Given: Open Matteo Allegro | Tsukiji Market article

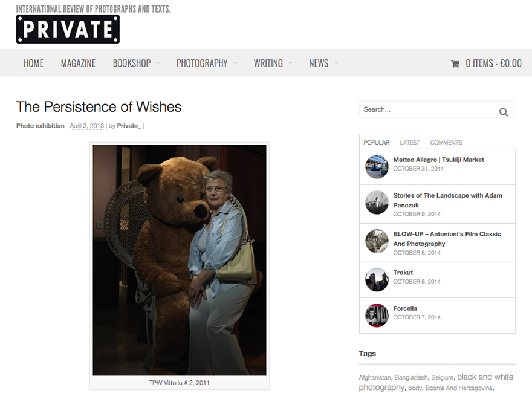Looking at the screenshot, I should tap(438, 160).
